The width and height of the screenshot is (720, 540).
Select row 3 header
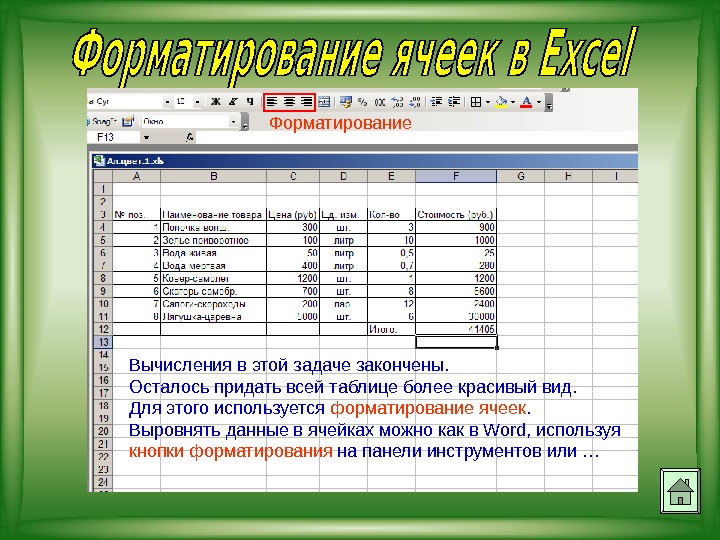click(103, 214)
